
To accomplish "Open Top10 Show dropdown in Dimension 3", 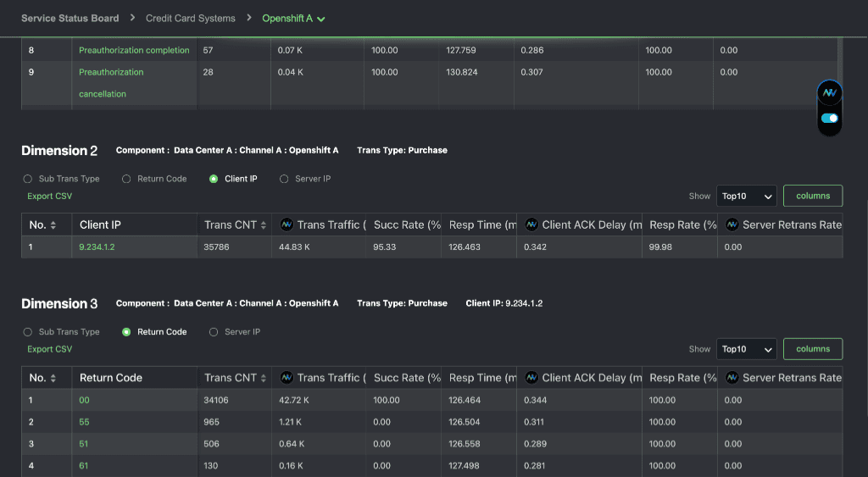I will 746,349.
